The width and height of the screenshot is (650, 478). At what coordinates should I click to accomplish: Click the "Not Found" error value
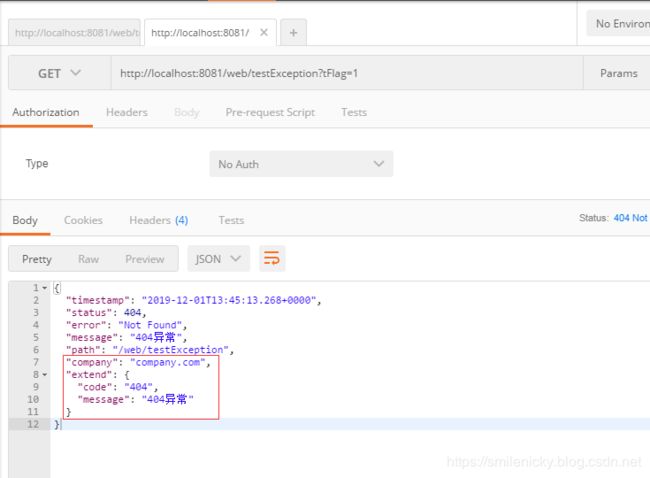150,325
